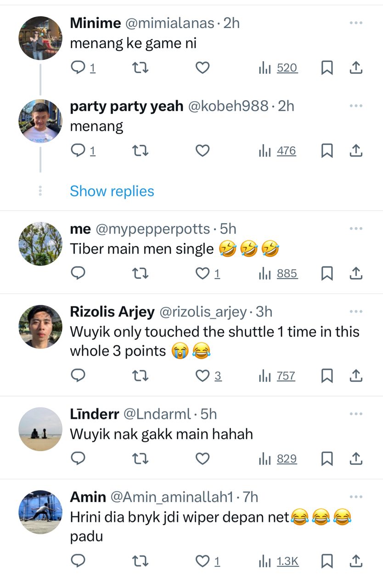Screen dimensions: 383x588
Task: Share Līnderr's tweet
Action: [x=356, y=458]
